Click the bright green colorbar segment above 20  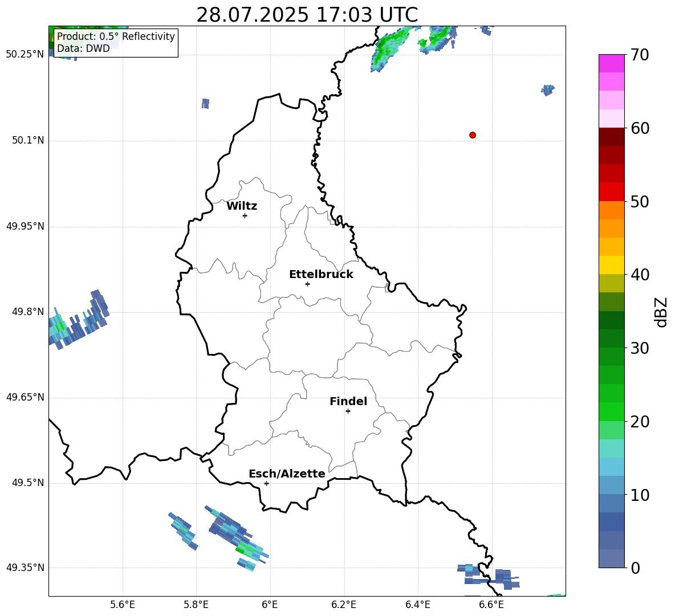[x=611, y=411]
